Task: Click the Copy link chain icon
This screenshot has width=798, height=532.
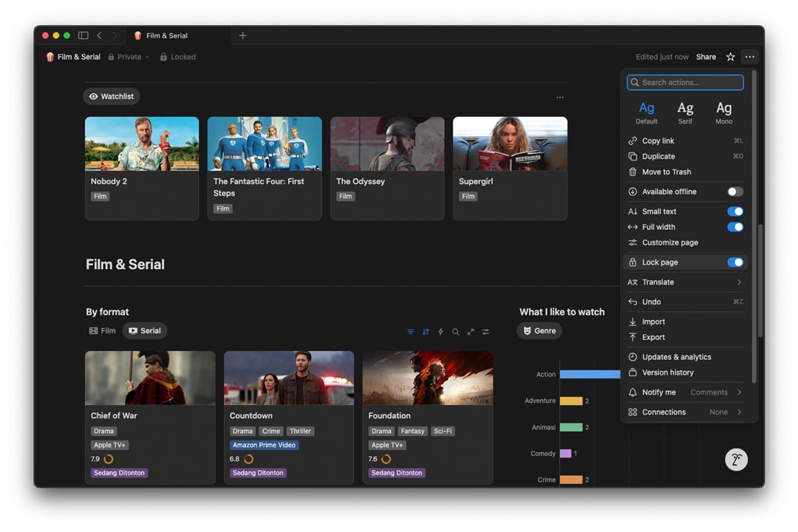Action: [x=632, y=140]
